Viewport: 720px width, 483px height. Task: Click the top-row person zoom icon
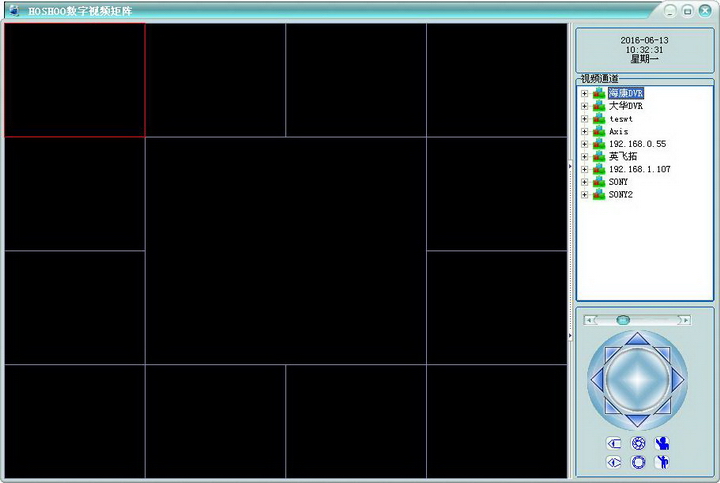coord(661,443)
